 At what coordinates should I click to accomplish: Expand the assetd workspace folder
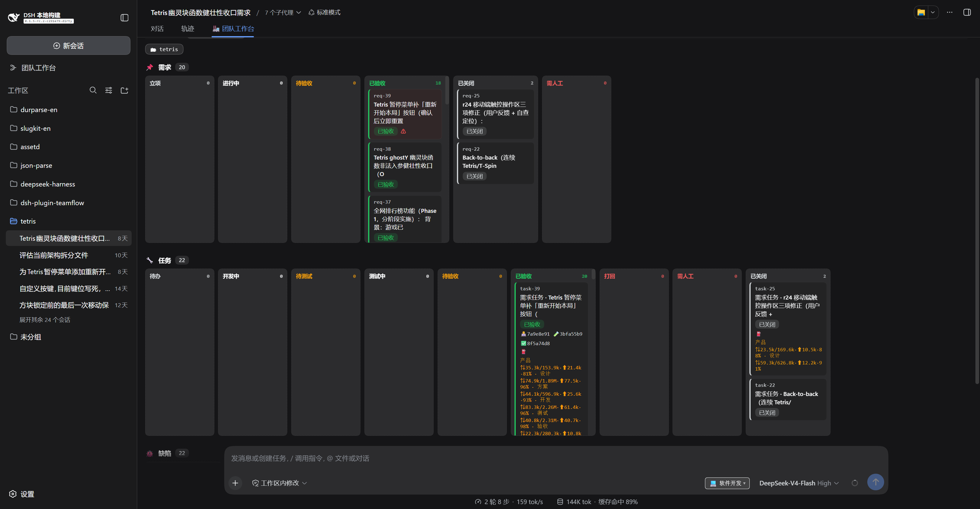(x=69, y=147)
